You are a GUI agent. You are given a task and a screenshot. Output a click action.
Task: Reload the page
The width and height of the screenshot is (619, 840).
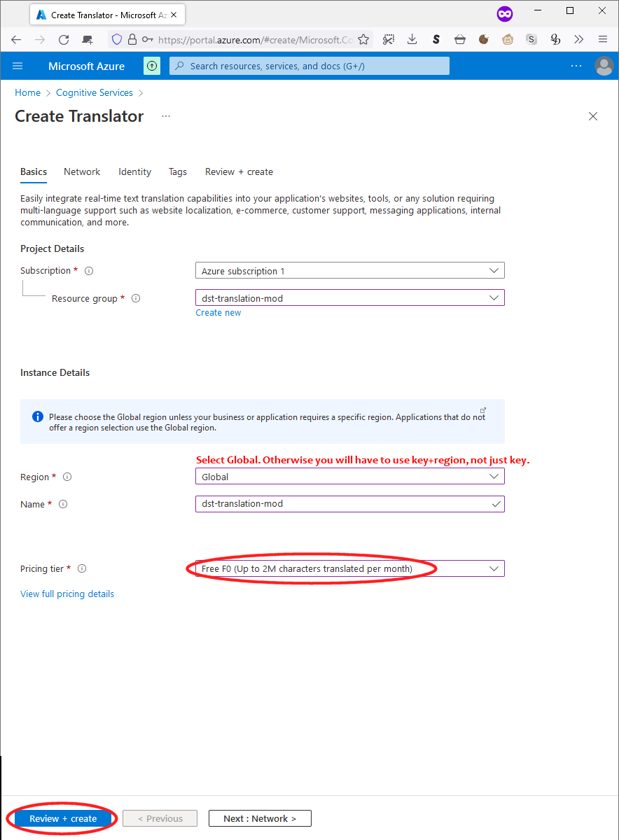pyautogui.click(x=64, y=40)
